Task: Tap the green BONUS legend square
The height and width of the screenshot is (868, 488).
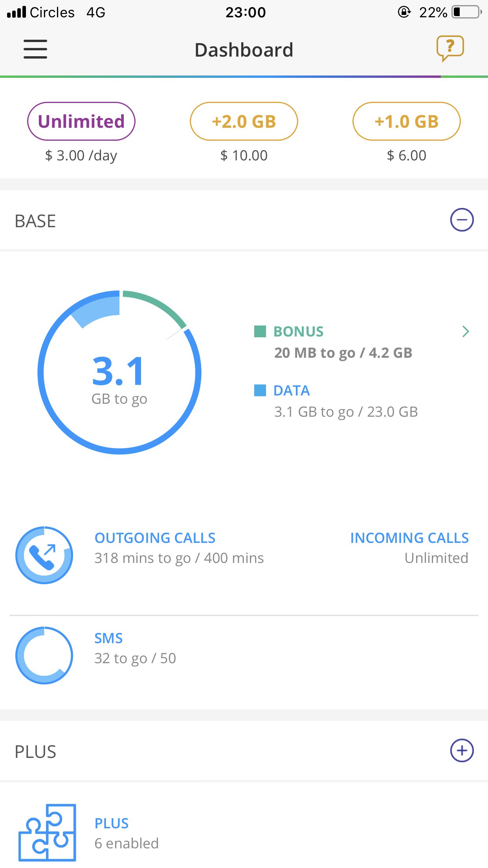Action: click(260, 331)
